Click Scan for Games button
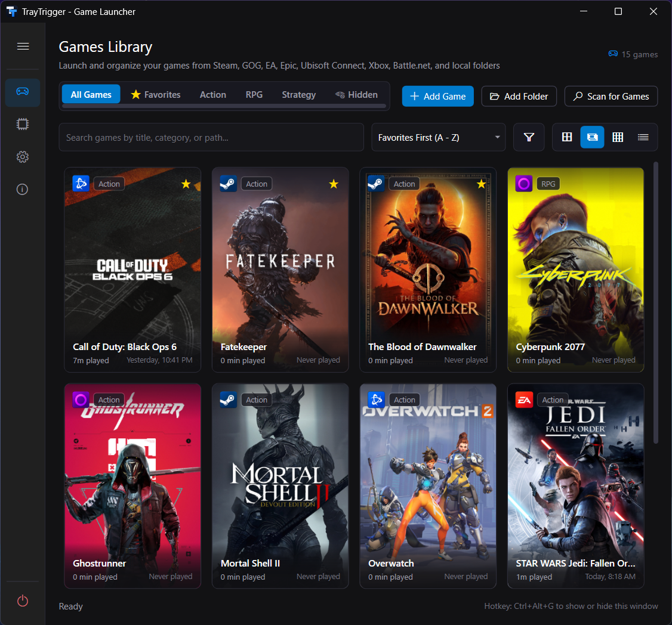Screen dimensions: 672x625 [611, 97]
